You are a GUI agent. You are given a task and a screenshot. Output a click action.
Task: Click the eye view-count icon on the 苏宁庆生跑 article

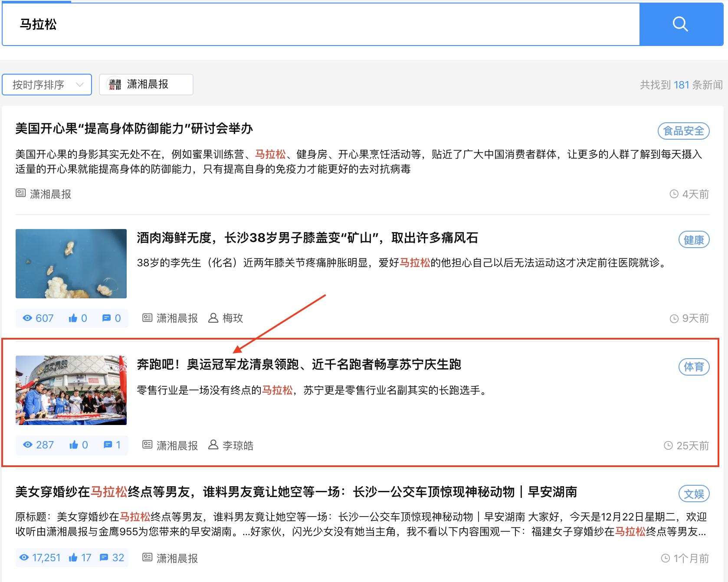coord(27,445)
